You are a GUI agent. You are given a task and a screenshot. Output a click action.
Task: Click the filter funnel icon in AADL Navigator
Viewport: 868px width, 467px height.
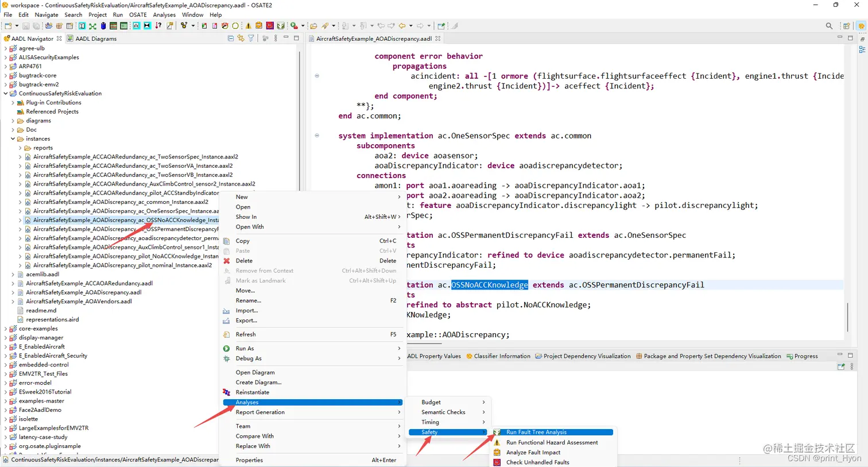click(251, 38)
